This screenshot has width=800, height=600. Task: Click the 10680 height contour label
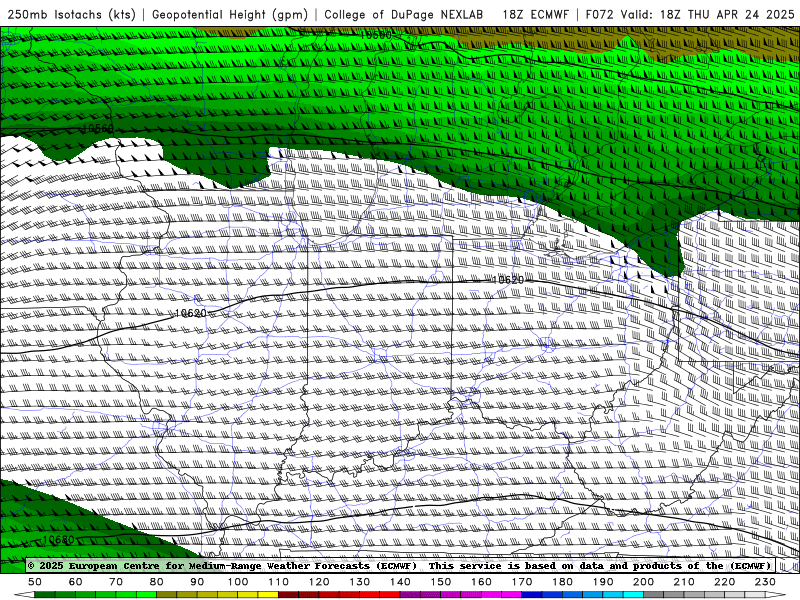pyautogui.click(x=58, y=539)
